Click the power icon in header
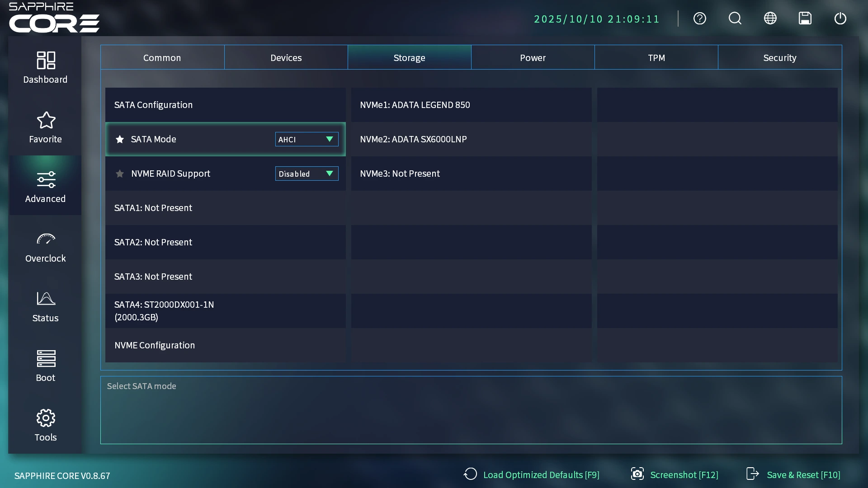Viewport: 868px width, 488px height. coord(840,19)
